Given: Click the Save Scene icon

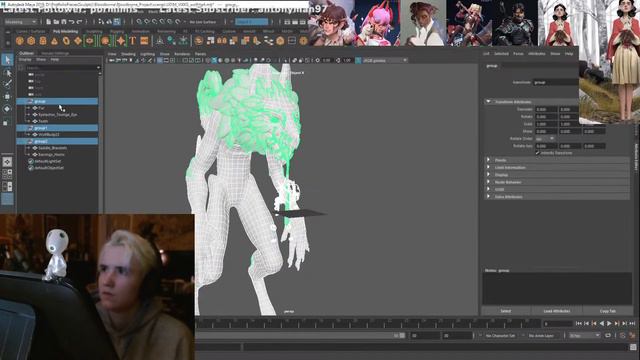Looking at the screenshot, I should tap(64, 22).
